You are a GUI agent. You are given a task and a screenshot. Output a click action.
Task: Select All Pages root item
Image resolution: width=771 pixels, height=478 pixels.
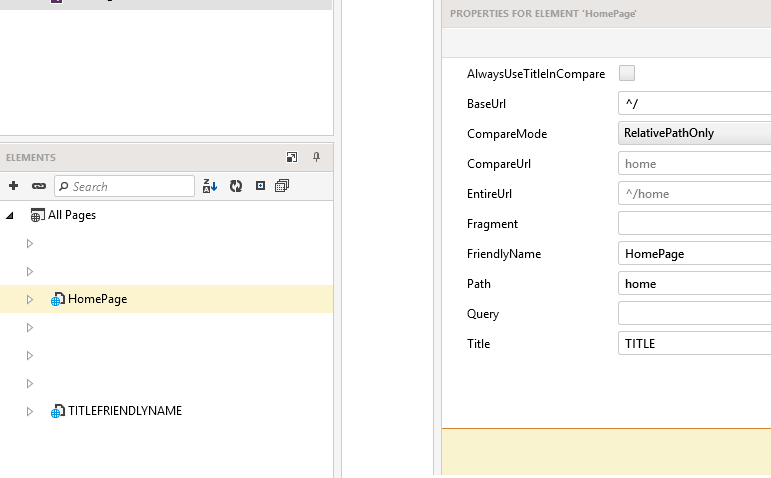click(71, 215)
